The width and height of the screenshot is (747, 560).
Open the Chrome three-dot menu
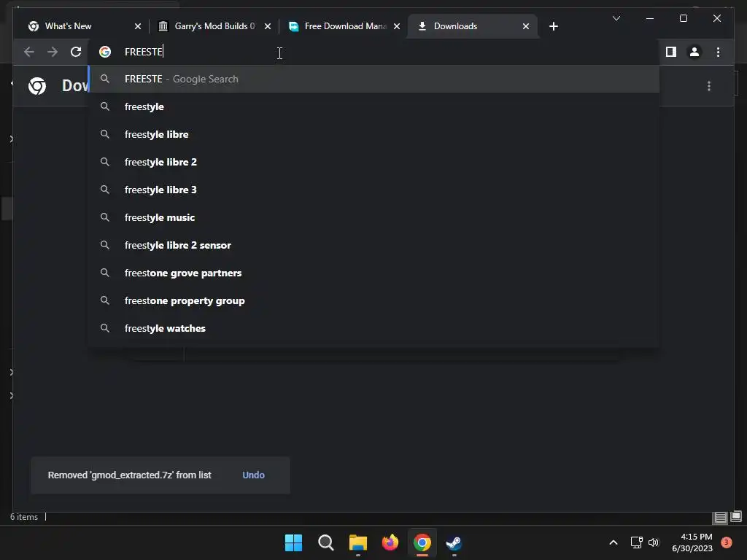point(719,52)
